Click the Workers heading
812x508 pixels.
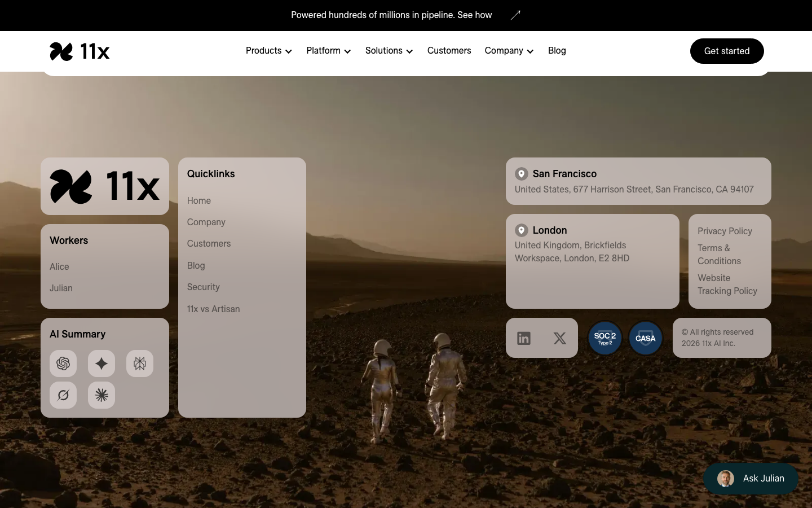pyautogui.click(x=69, y=240)
